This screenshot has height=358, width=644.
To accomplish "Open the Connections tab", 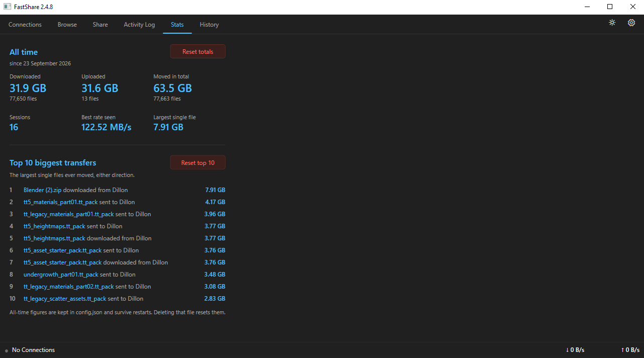I will tap(25, 25).
